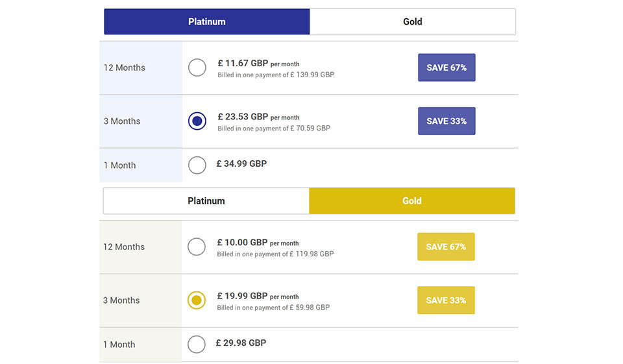Pick the Gold 1 Month radio button
The height and width of the screenshot is (364, 623).
coord(197,344)
